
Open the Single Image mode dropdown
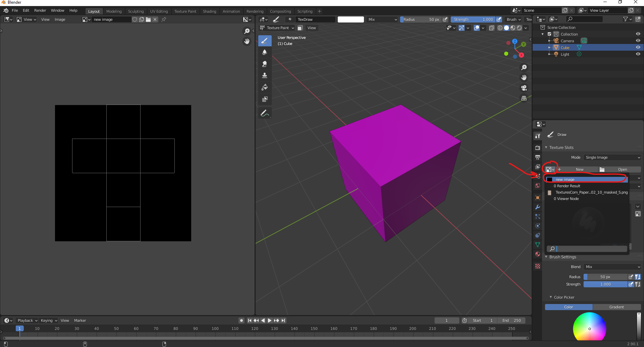(612, 157)
